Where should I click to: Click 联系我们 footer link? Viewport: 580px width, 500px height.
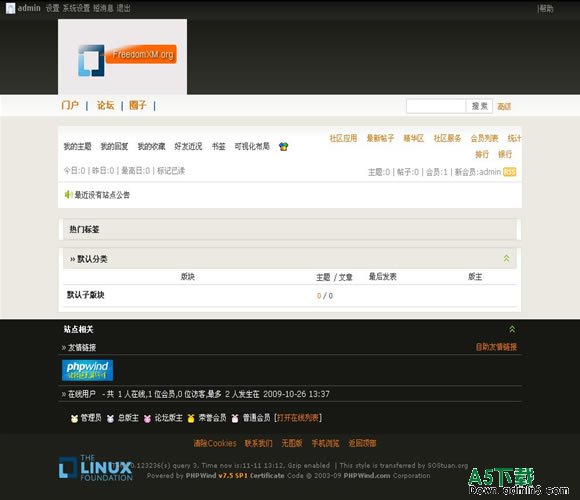[259, 443]
